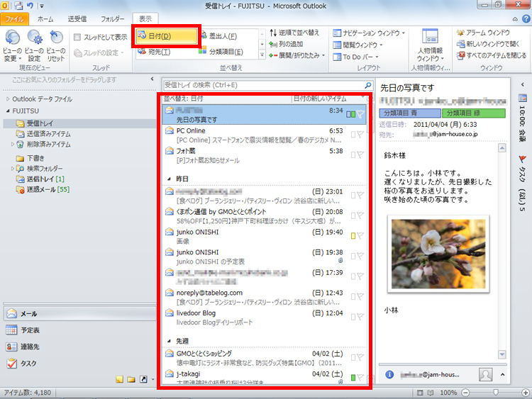Screen dimensions: 532x399
Task: Toggle flag on フォト蔵 message
Action: (x=360, y=154)
